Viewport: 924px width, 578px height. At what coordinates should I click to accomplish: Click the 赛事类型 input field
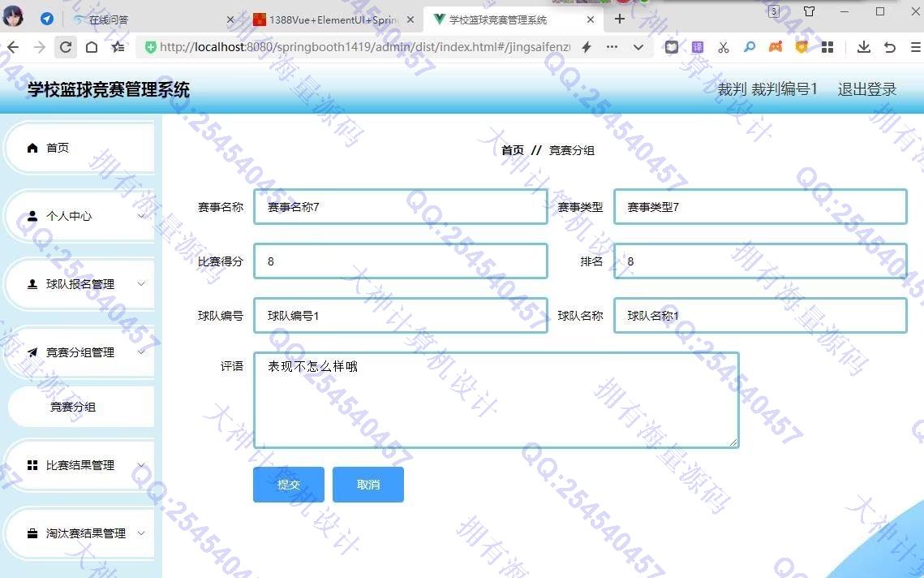[760, 207]
